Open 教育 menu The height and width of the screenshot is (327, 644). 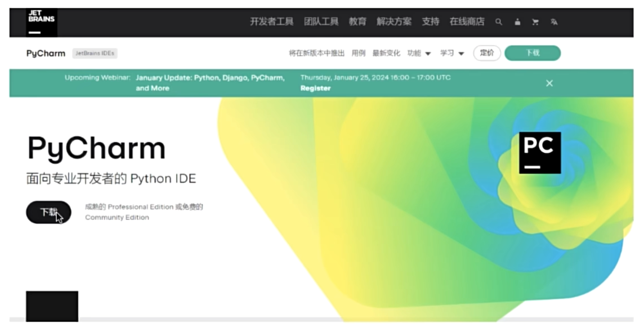[357, 22]
